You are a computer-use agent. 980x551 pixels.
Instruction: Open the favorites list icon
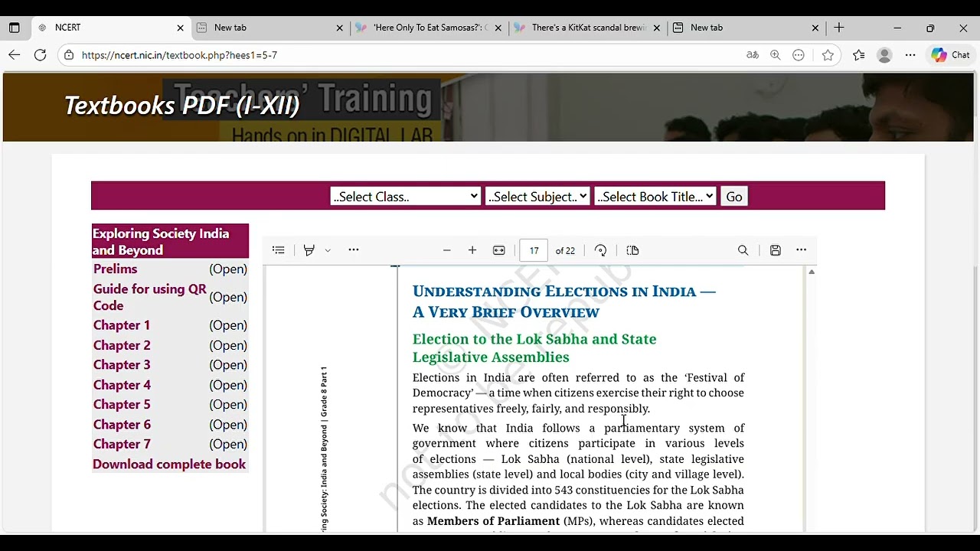point(859,55)
